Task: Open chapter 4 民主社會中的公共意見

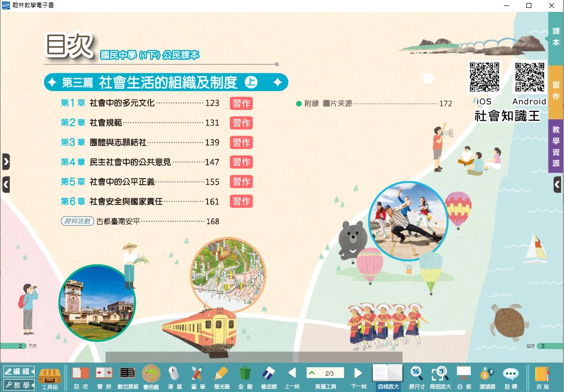Action: pos(130,162)
